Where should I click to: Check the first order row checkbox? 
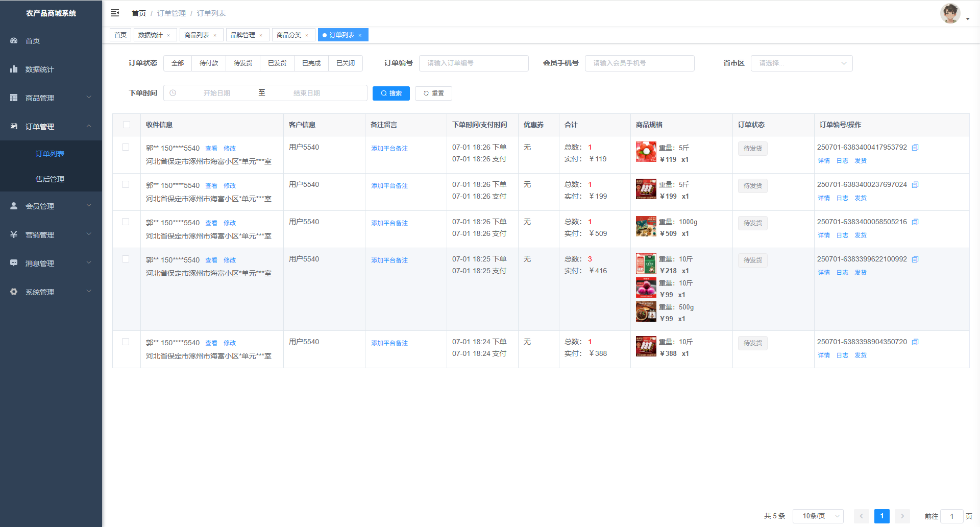(x=126, y=147)
